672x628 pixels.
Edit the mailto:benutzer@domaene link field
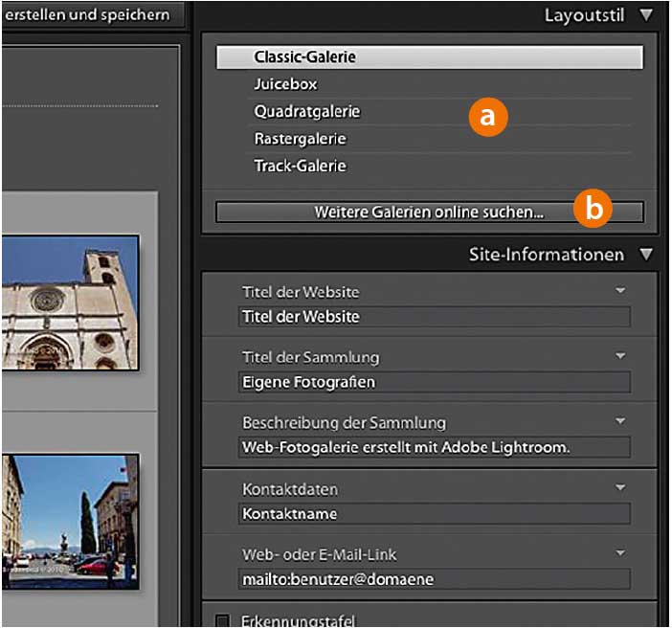[x=435, y=579]
